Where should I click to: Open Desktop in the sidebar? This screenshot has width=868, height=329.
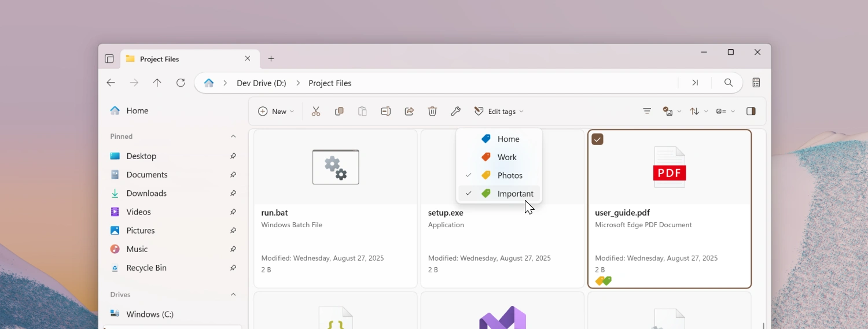point(172,156)
